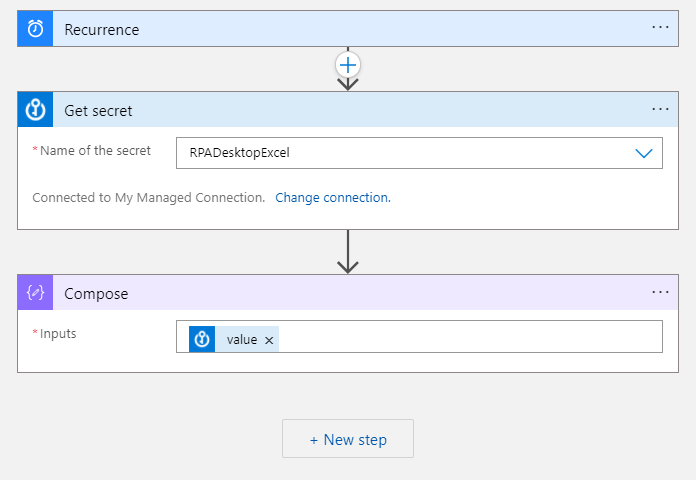Expand the Recurrence trigger header

[x=348, y=29]
